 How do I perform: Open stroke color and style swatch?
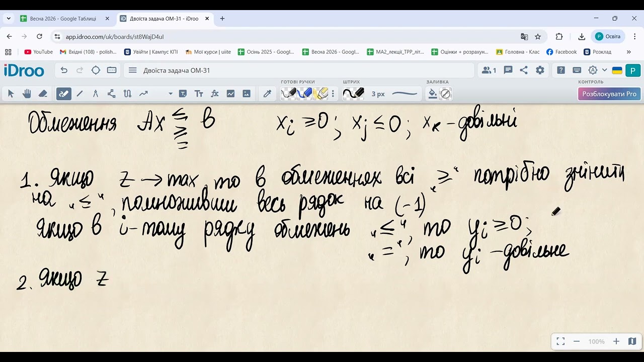pos(353,94)
